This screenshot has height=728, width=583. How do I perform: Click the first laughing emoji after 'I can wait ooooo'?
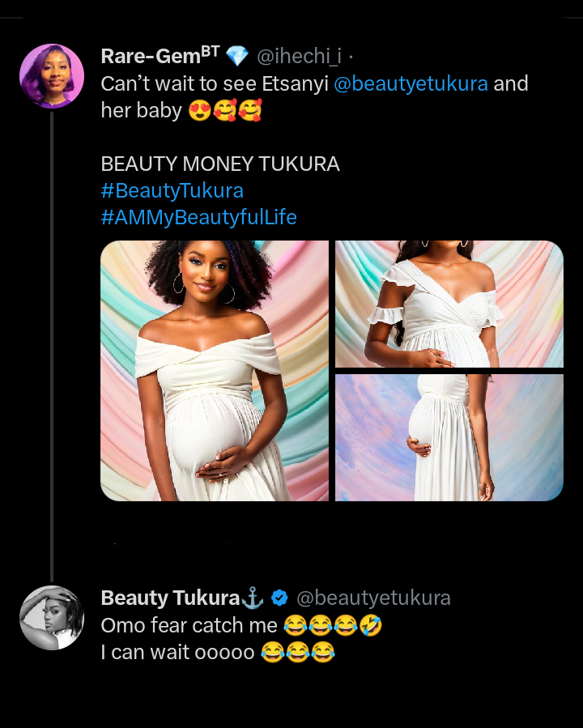[273, 652]
